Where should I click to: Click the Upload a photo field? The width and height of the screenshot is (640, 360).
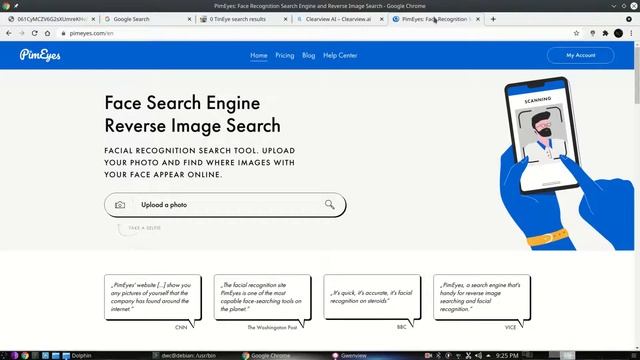tap(225, 205)
